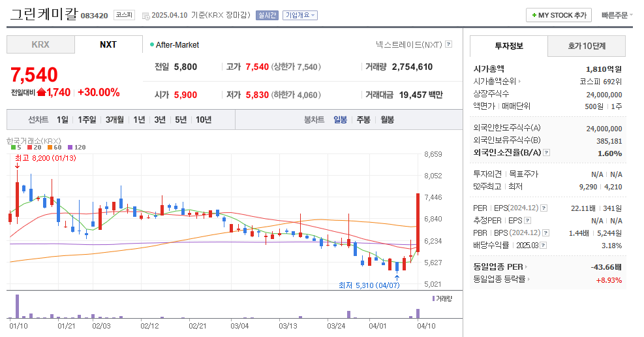Viewport: 644px width, 337px height.
Task: Click 거래량 value 2,754,610
Action: coord(412,67)
